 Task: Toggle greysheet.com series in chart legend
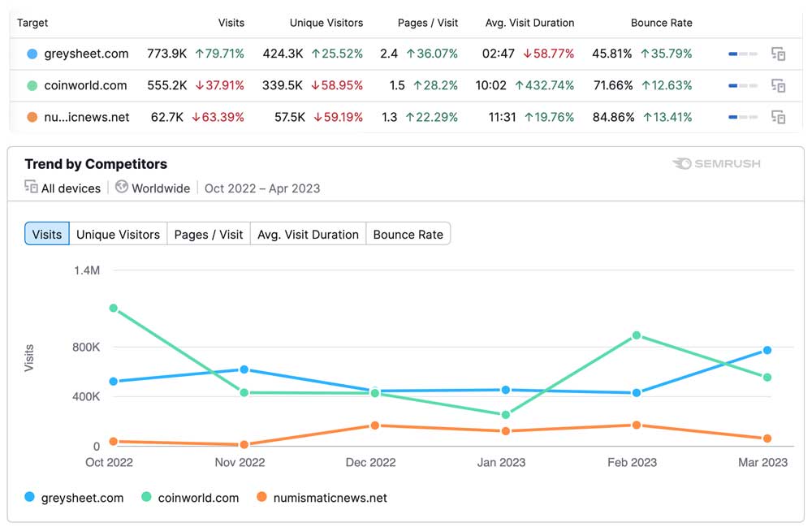[74, 498]
